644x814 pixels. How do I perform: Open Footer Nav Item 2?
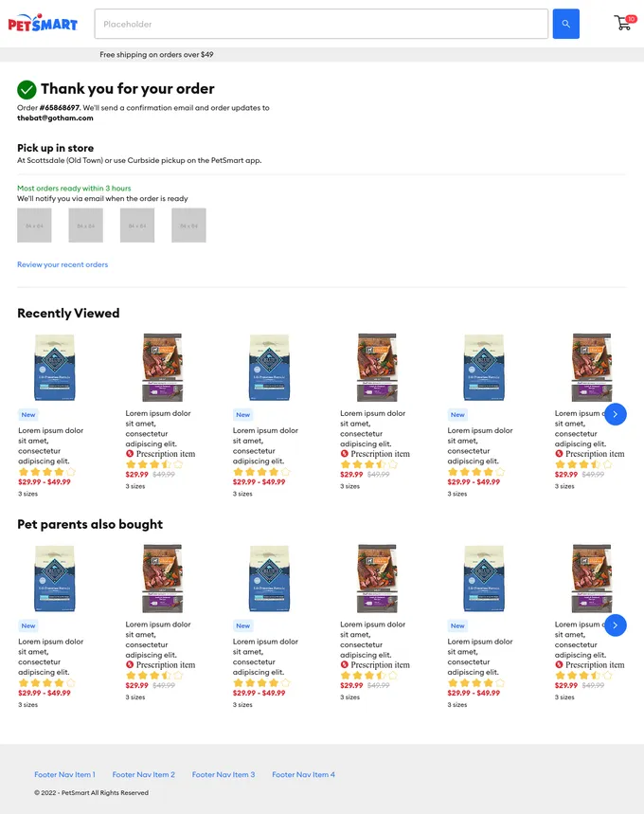tap(144, 774)
